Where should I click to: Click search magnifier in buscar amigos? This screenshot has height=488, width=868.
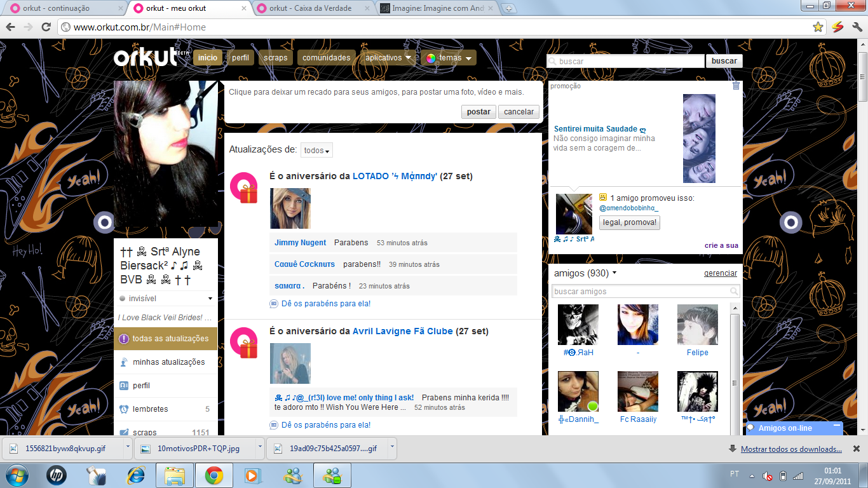735,292
